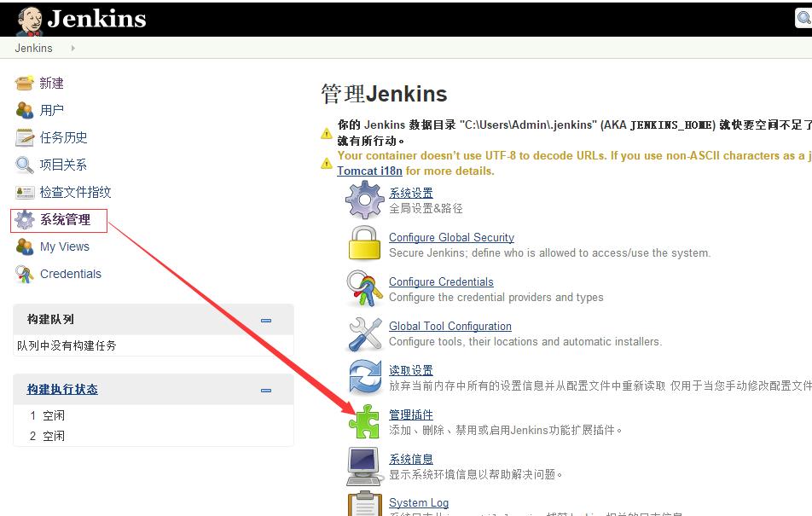Click the Global Tool Configuration wrench icon

(365, 334)
